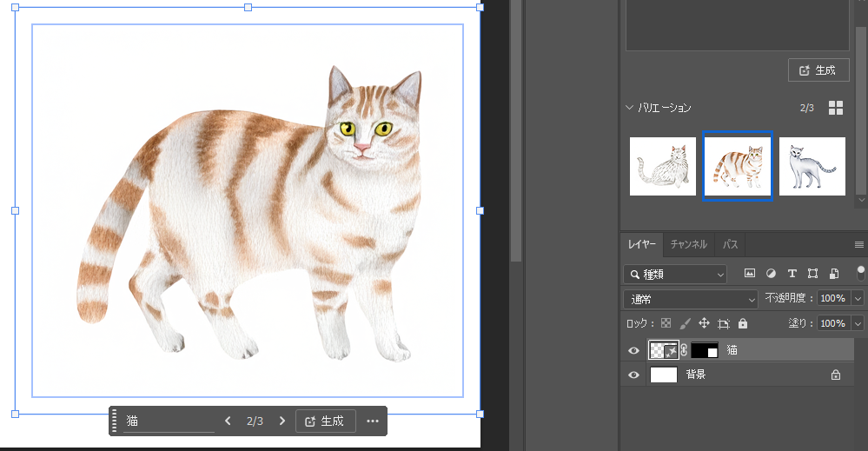The width and height of the screenshot is (868, 451).
Task: Filter layers by shape layer icon
Action: point(812,274)
